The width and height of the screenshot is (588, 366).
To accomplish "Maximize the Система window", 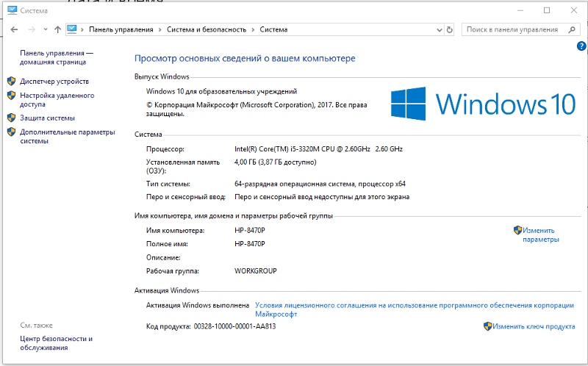I will point(547,10).
